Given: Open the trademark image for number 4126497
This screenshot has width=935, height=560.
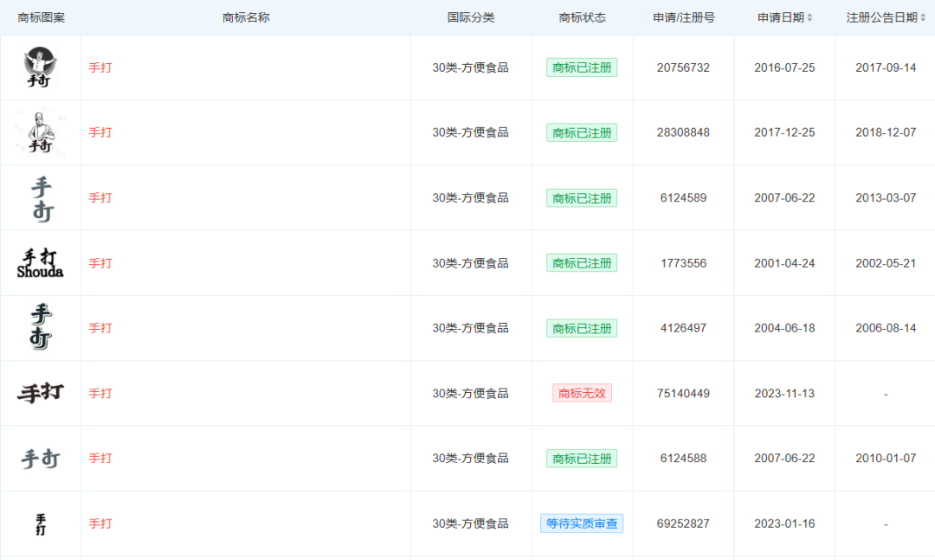Looking at the screenshot, I should pyautogui.click(x=40, y=328).
